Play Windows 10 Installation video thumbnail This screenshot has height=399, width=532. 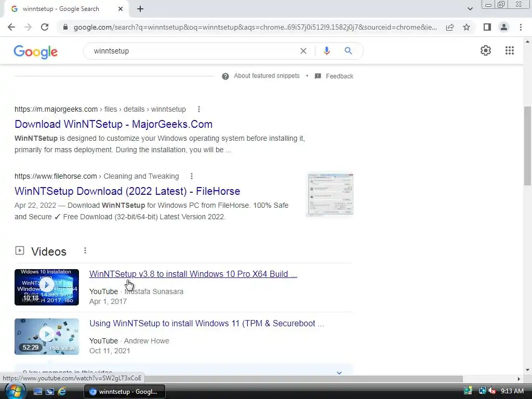tap(47, 287)
